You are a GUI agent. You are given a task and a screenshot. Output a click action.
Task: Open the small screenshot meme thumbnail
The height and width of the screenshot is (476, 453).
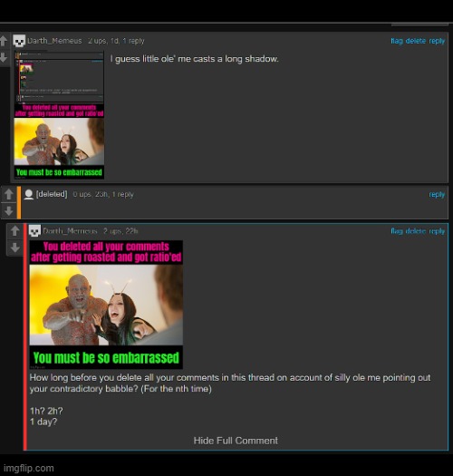pos(59,115)
